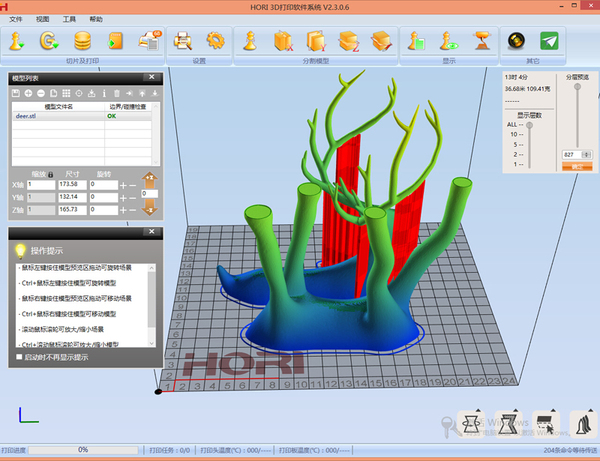Click the copy document icon in model list
This screenshot has width=600, height=461.
[x=54, y=93]
